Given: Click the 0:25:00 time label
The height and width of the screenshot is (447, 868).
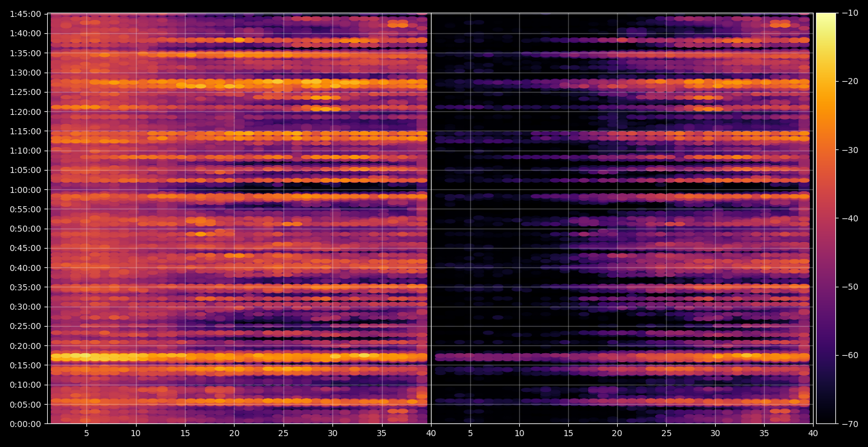Looking at the screenshot, I should click(x=25, y=326).
